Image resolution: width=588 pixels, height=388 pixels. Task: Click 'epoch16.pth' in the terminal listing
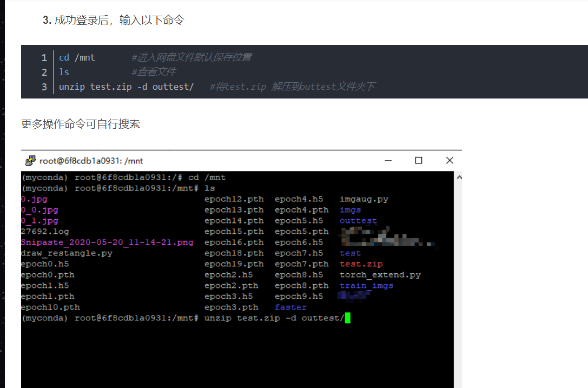(x=234, y=242)
